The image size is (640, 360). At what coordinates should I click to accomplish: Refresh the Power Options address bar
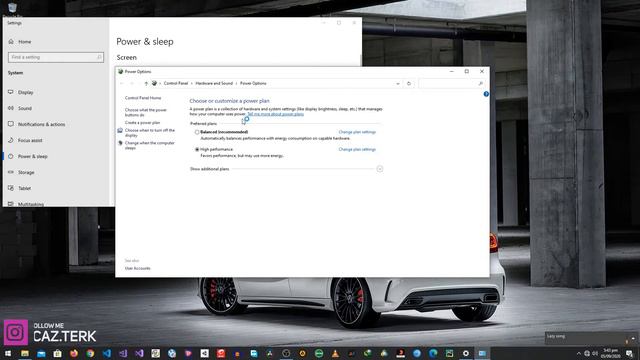point(409,83)
